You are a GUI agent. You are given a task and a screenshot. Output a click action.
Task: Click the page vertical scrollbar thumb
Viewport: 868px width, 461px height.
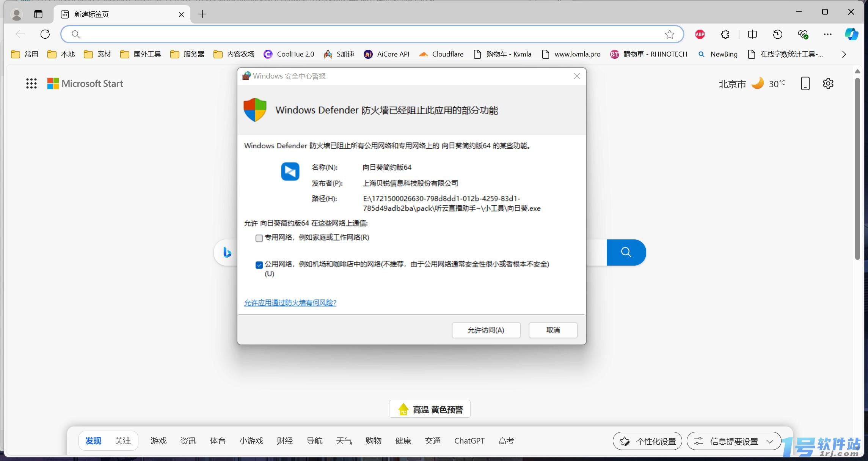pyautogui.click(x=857, y=169)
